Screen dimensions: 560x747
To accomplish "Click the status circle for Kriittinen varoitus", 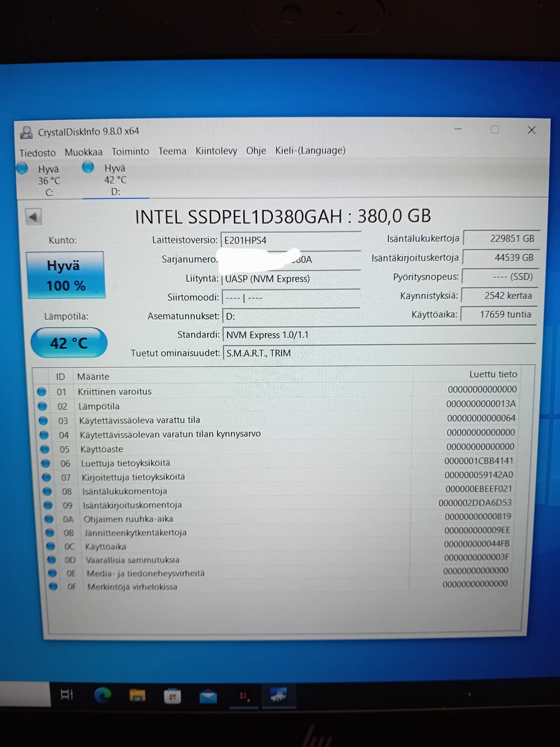I will [x=41, y=392].
